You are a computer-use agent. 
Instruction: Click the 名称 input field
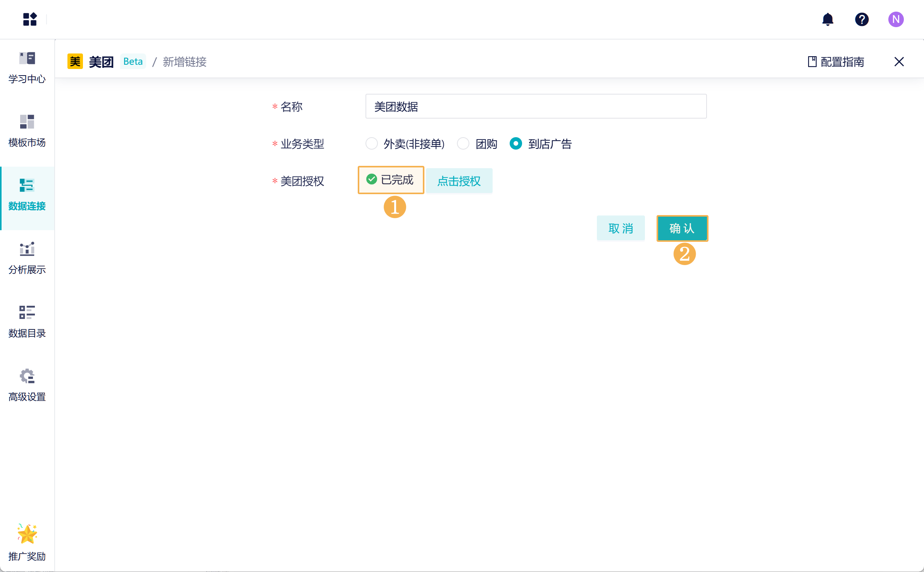(536, 106)
